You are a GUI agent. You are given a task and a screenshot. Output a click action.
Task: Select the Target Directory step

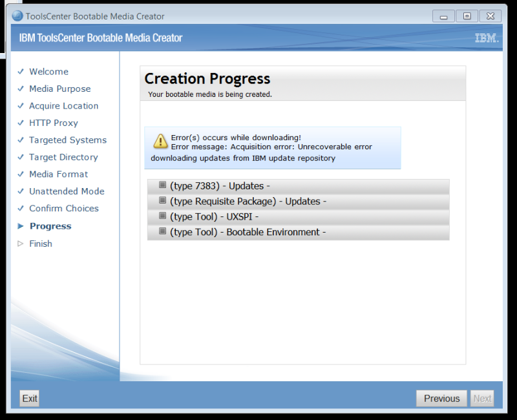click(63, 157)
